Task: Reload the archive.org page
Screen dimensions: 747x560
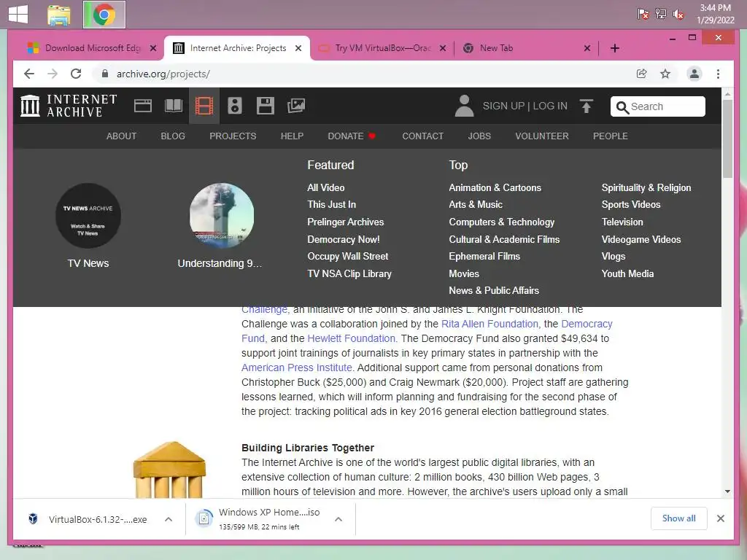Action: coord(76,74)
